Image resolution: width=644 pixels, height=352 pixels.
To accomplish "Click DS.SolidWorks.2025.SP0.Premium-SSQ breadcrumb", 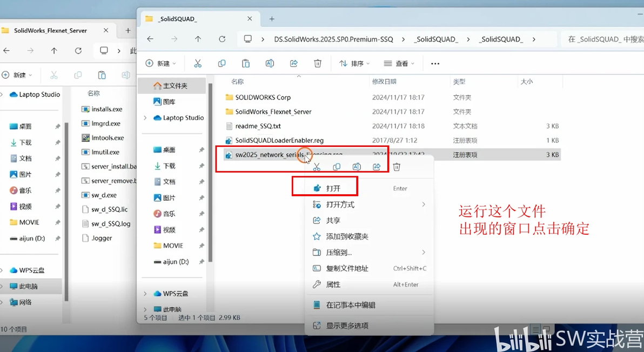I will tap(333, 39).
